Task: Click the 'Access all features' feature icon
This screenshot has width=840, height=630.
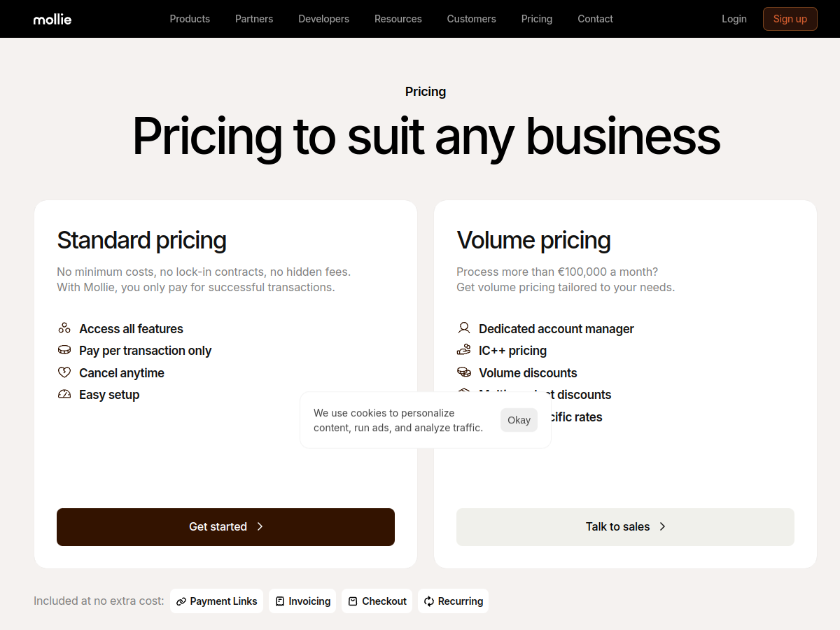Action: pyautogui.click(x=64, y=328)
